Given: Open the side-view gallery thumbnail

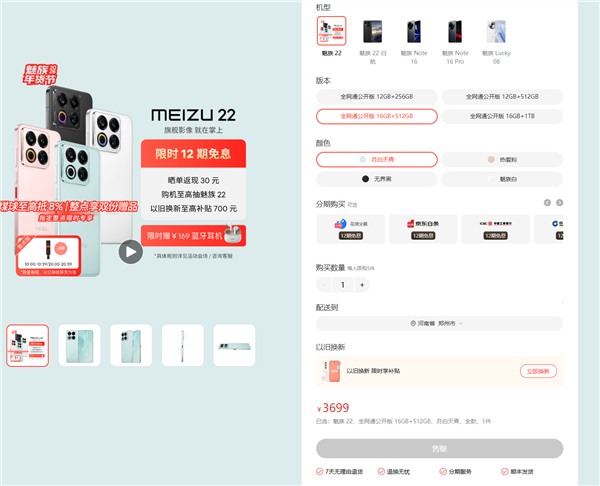Looking at the screenshot, I should click(x=183, y=346).
